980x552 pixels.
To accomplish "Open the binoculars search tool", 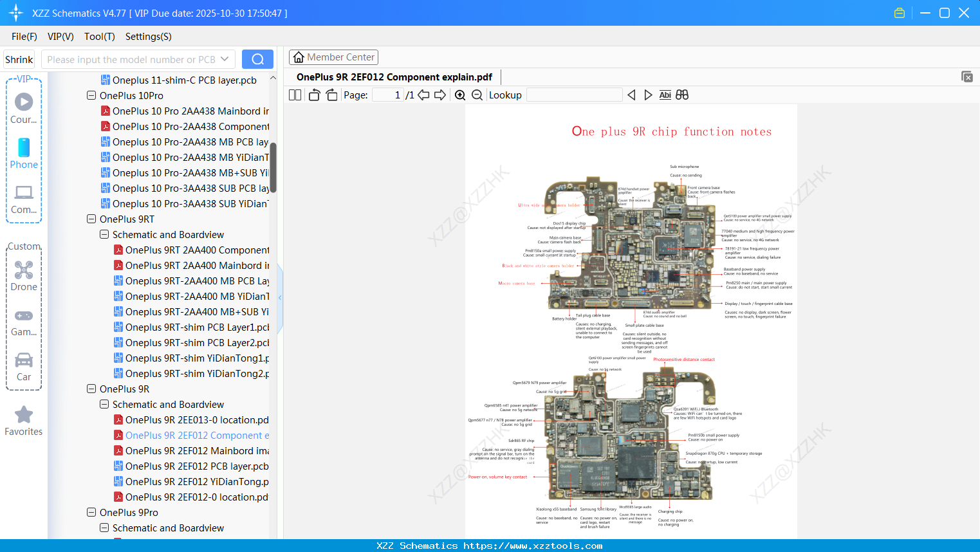I will pos(682,95).
